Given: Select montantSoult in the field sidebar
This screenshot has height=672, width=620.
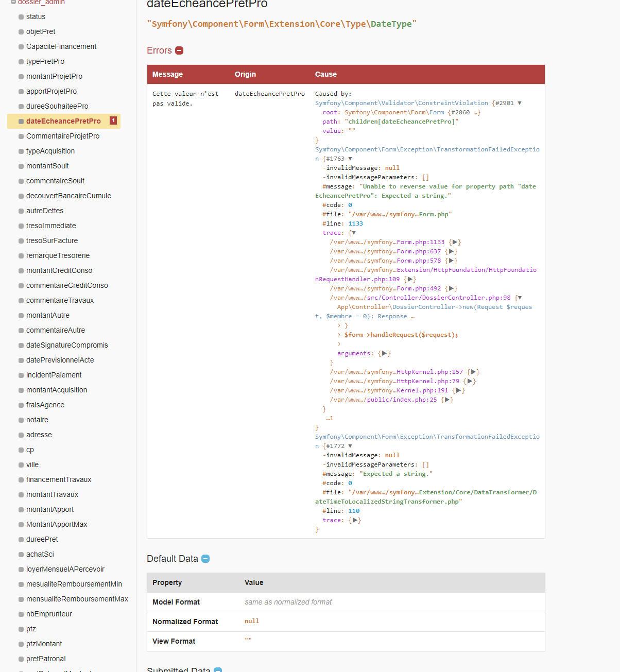Looking at the screenshot, I should (x=47, y=166).
